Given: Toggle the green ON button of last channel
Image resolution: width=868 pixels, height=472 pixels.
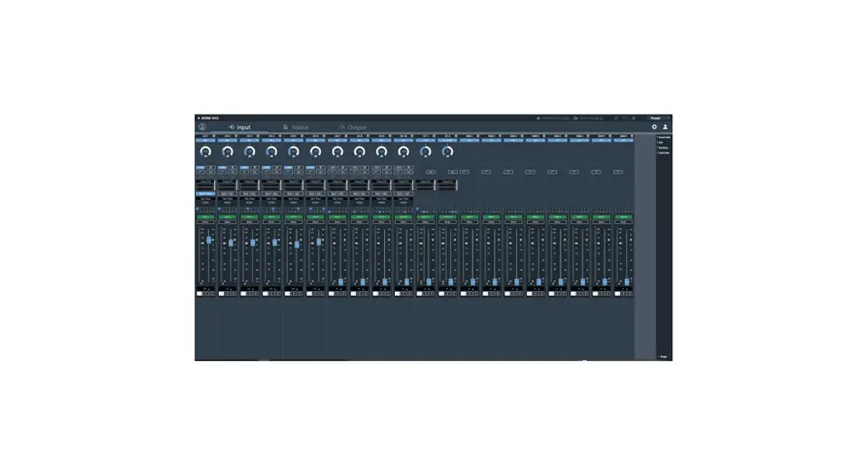Looking at the screenshot, I should [x=623, y=217].
